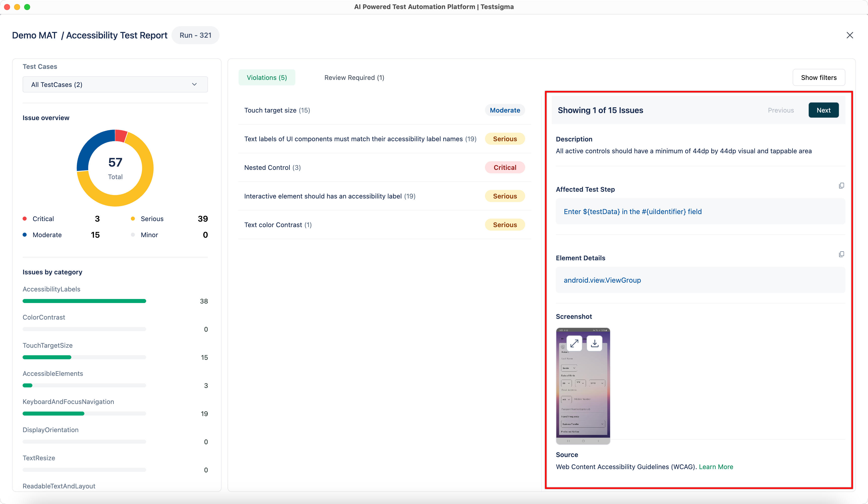Viewport: 868px width, 504px height.
Task: Switch to the Violations tab
Action: (267, 77)
